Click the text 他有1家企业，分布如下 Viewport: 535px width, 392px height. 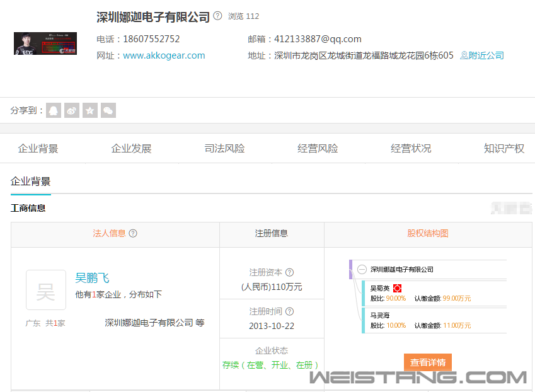(x=118, y=294)
